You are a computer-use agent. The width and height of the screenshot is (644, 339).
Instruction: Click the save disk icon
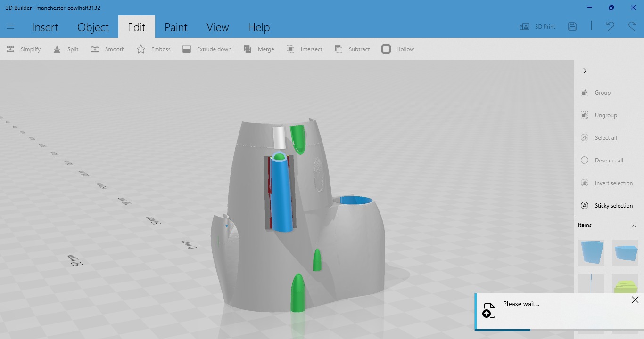pos(572,27)
